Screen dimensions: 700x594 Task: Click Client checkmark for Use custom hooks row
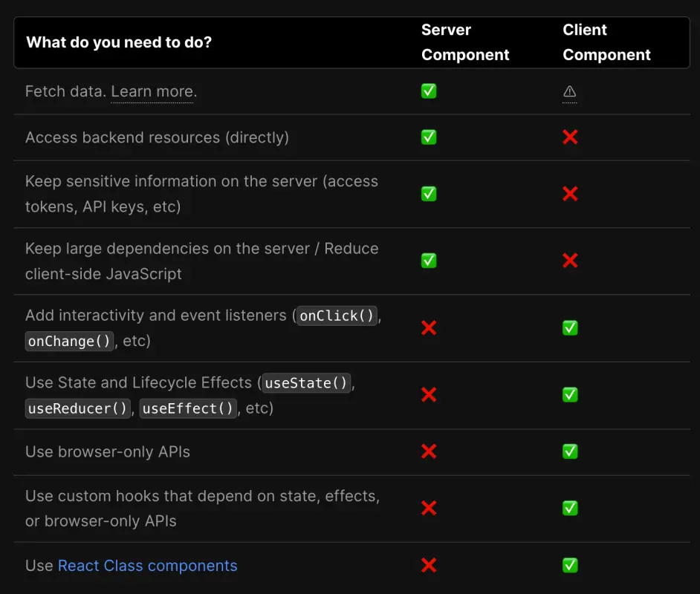pyautogui.click(x=570, y=508)
